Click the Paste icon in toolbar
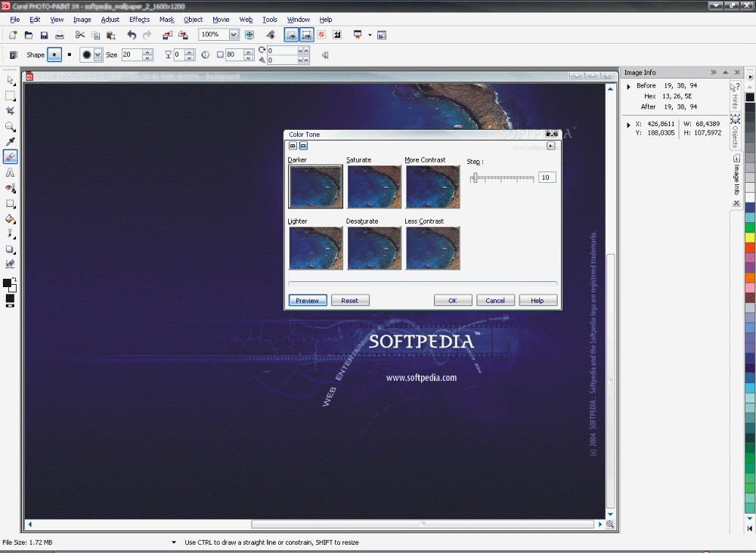The height and width of the screenshot is (553, 756). point(111,35)
